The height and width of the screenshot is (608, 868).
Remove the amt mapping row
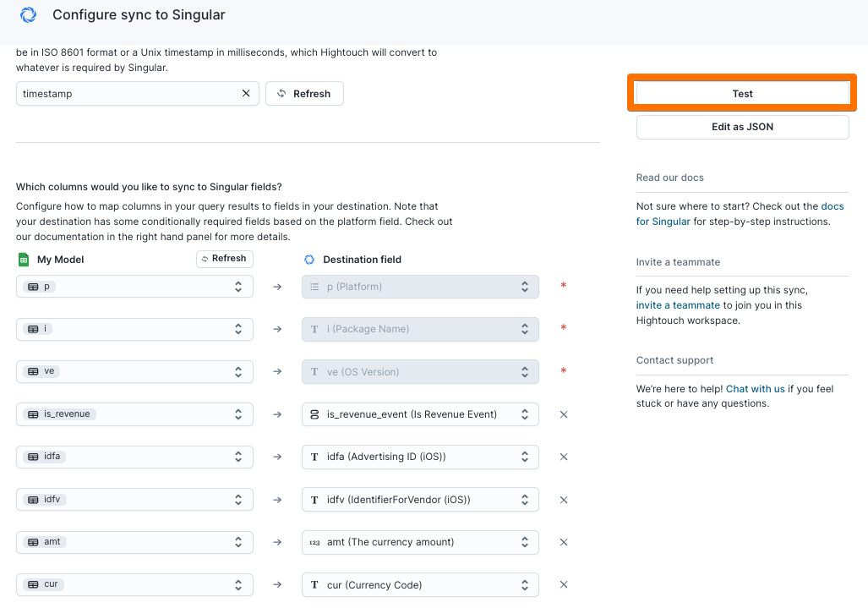point(564,542)
